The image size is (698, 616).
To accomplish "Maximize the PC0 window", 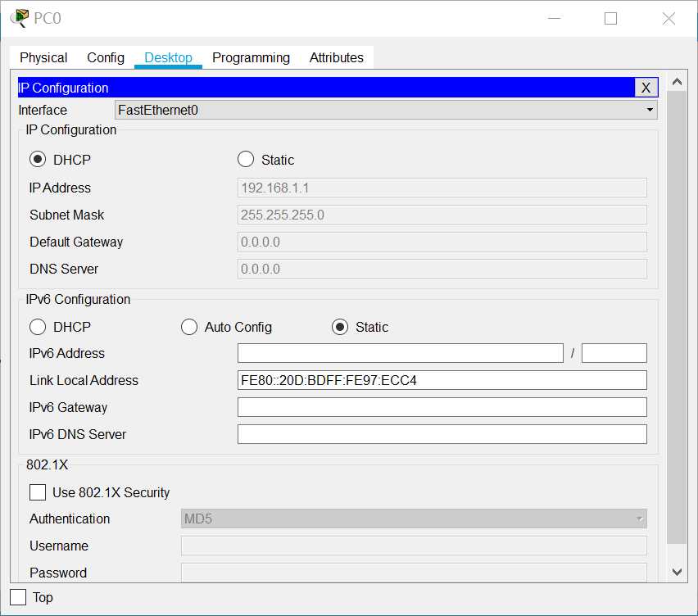I will [610, 18].
